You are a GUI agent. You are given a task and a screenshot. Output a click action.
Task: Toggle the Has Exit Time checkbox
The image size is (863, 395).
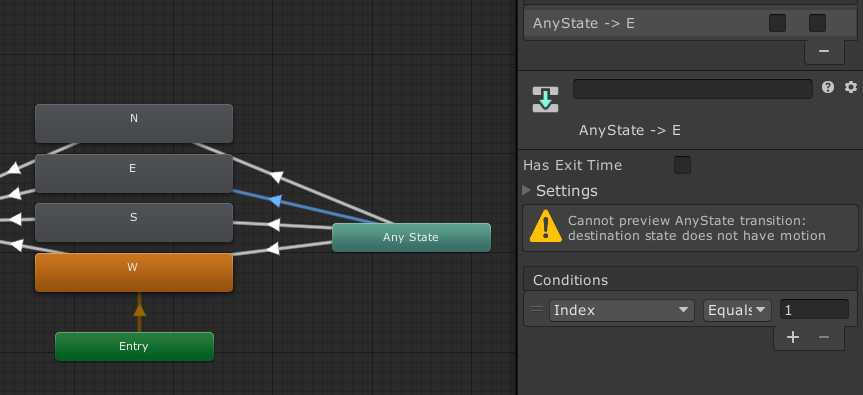coord(682,165)
